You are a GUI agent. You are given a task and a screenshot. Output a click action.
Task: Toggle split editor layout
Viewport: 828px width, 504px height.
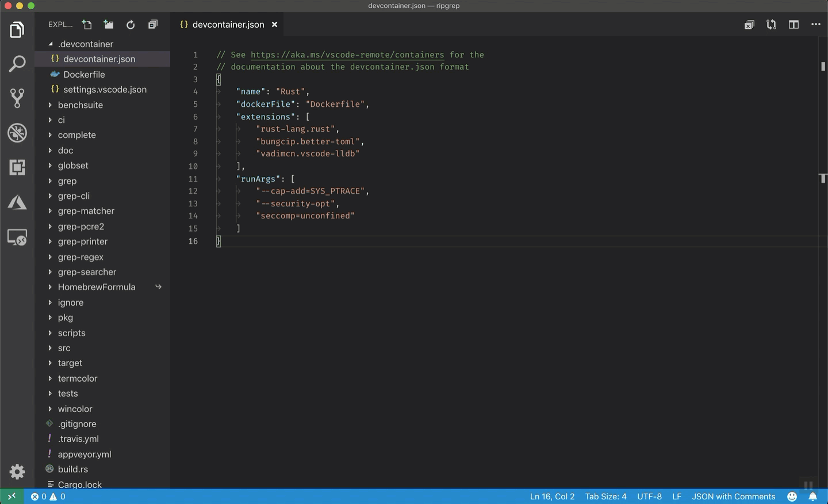tap(793, 25)
